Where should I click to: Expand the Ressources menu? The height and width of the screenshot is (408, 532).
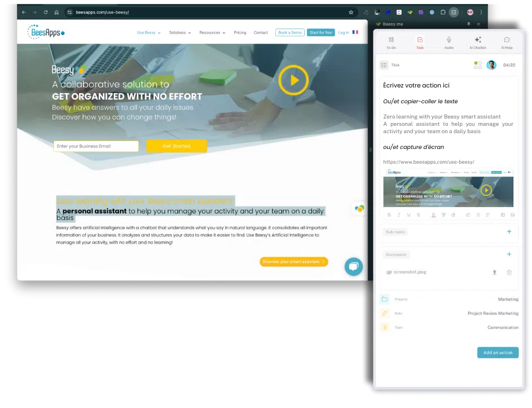pyautogui.click(x=212, y=33)
